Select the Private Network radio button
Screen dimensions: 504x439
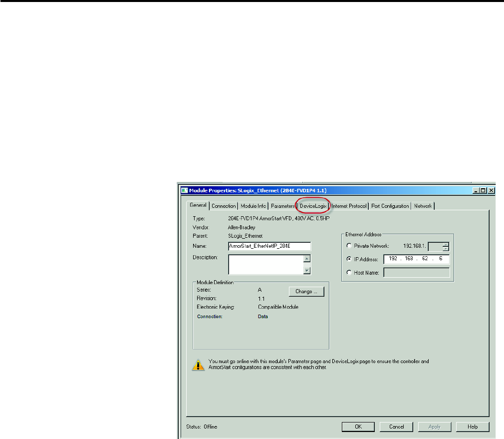pyautogui.click(x=349, y=246)
